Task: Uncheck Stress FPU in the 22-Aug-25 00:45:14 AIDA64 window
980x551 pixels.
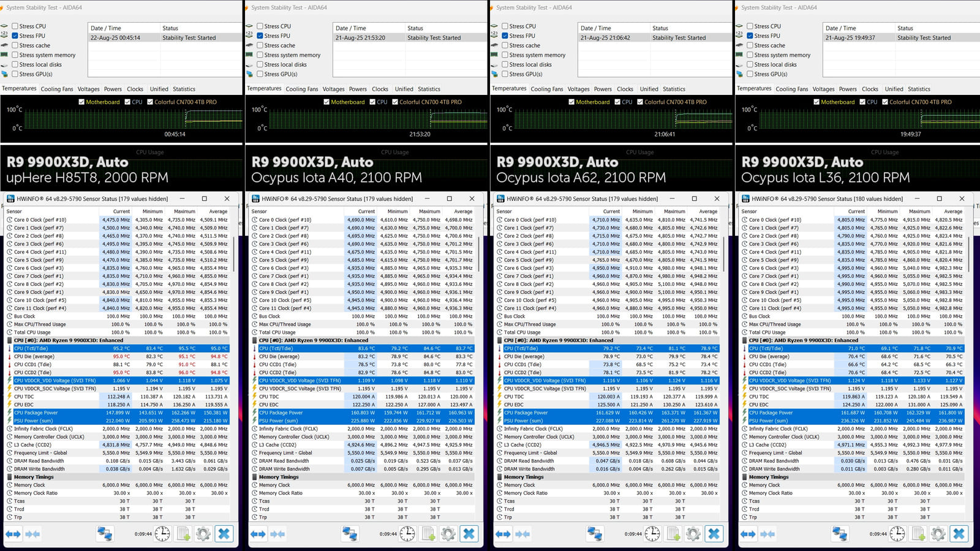Action: [x=14, y=36]
